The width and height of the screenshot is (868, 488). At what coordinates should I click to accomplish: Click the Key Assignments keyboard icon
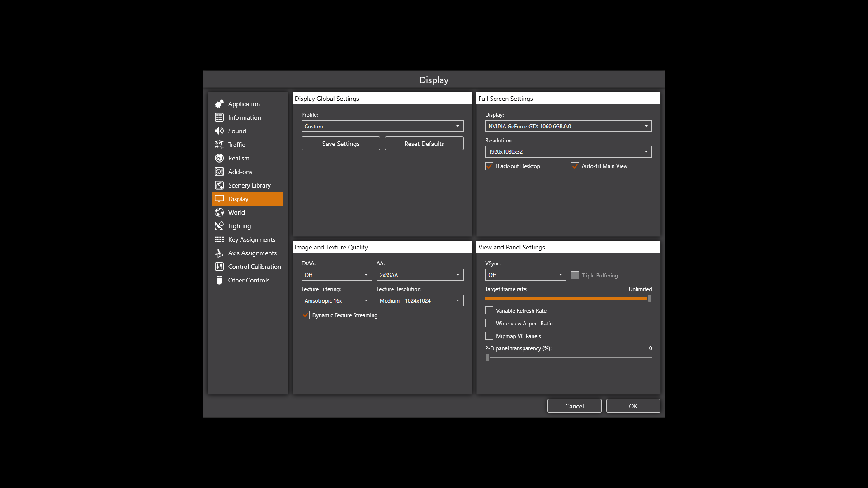219,239
